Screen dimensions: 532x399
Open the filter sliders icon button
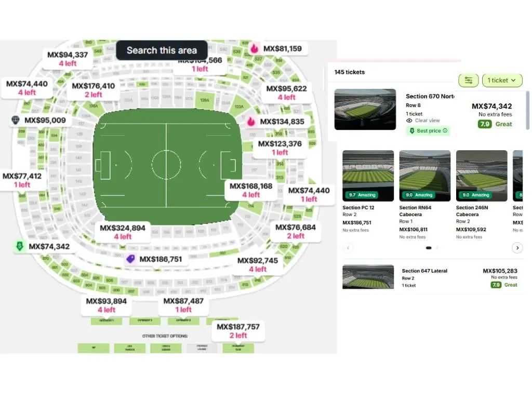[x=468, y=81]
